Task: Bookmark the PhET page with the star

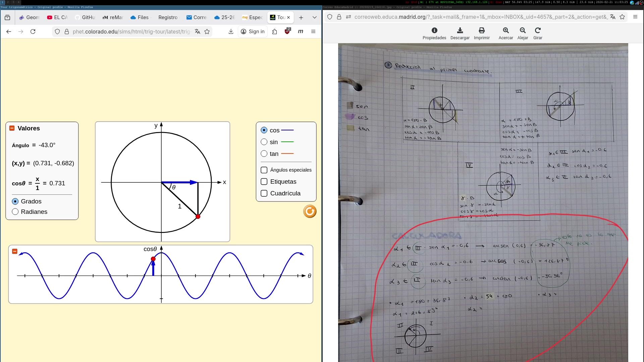Action: point(207,32)
